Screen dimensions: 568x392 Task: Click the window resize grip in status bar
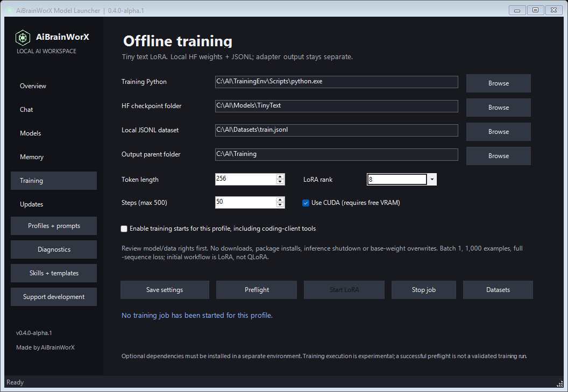pos(560,384)
